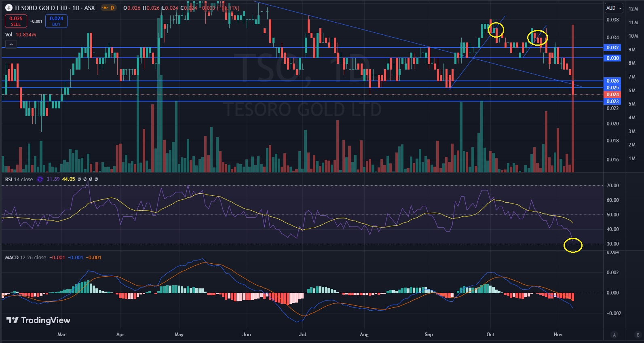644x343 pixels.
Task: Click the 0.016 value on price scale
Action: click(x=612, y=160)
